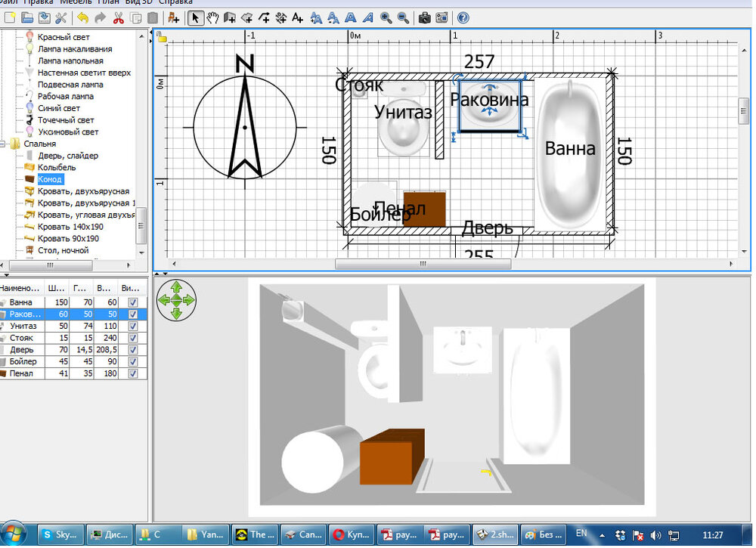
Task: Click the plan's horizontal scrollbar thumb
Action: 423,264
